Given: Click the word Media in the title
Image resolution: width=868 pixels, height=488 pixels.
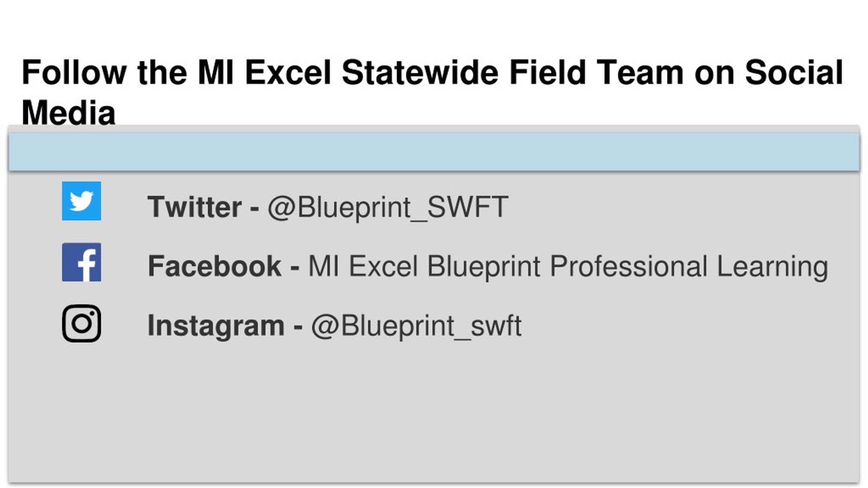Looking at the screenshot, I should click(x=68, y=112).
